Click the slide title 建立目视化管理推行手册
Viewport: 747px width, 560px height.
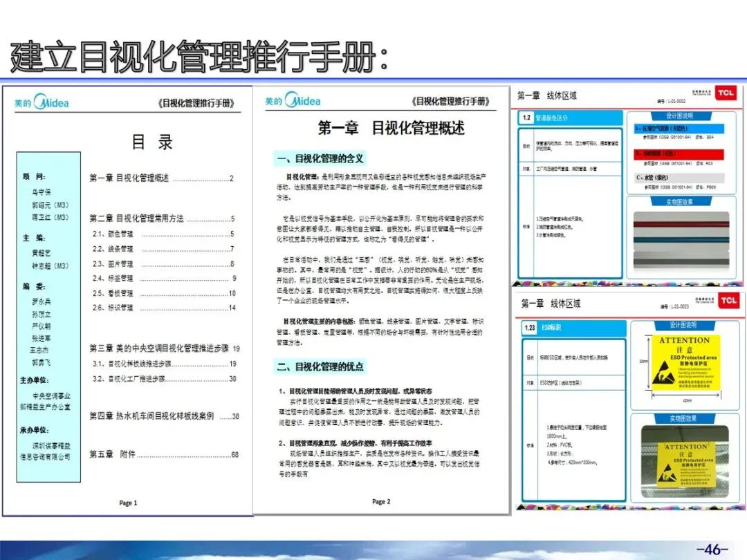[200, 57]
